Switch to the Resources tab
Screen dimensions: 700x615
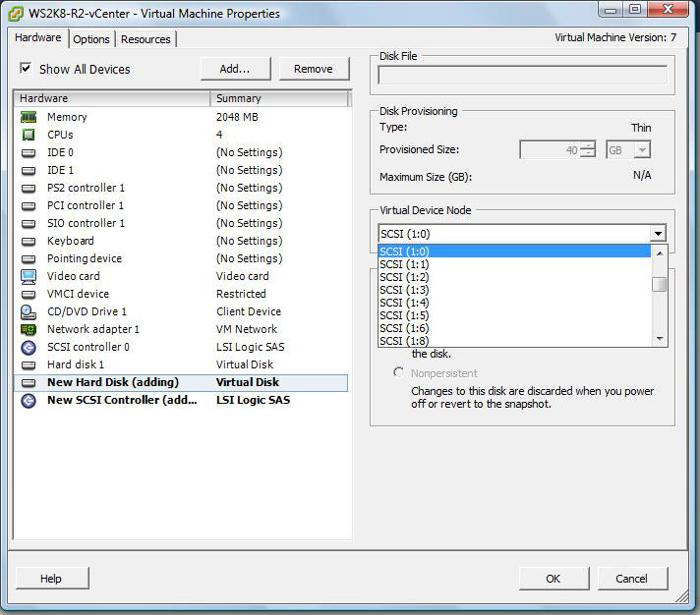146,39
